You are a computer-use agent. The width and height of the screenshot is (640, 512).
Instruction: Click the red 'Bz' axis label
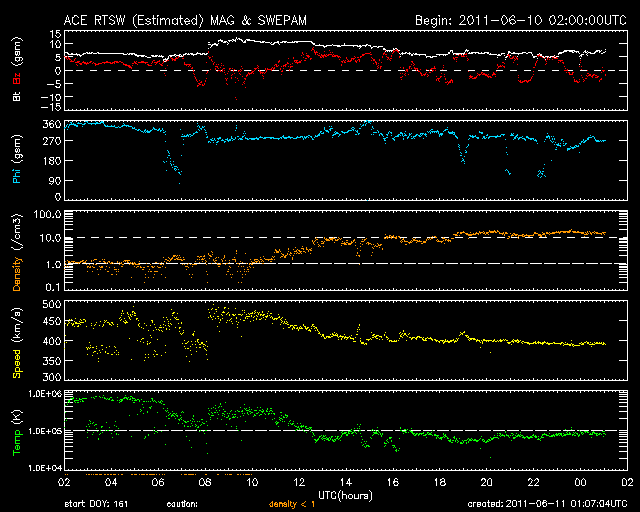[x=17, y=78]
